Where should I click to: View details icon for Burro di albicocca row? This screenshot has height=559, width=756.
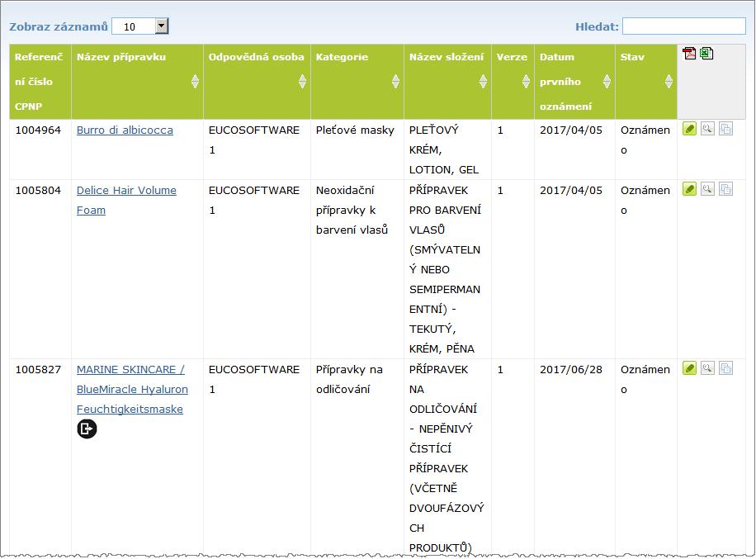pyautogui.click(x=707, y=129)
